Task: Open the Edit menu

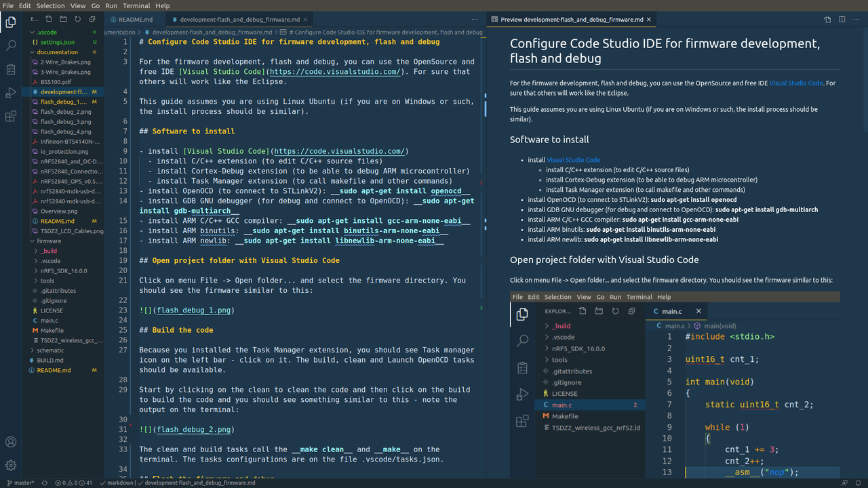Action: pyautogui.click(x=25, y=5)
